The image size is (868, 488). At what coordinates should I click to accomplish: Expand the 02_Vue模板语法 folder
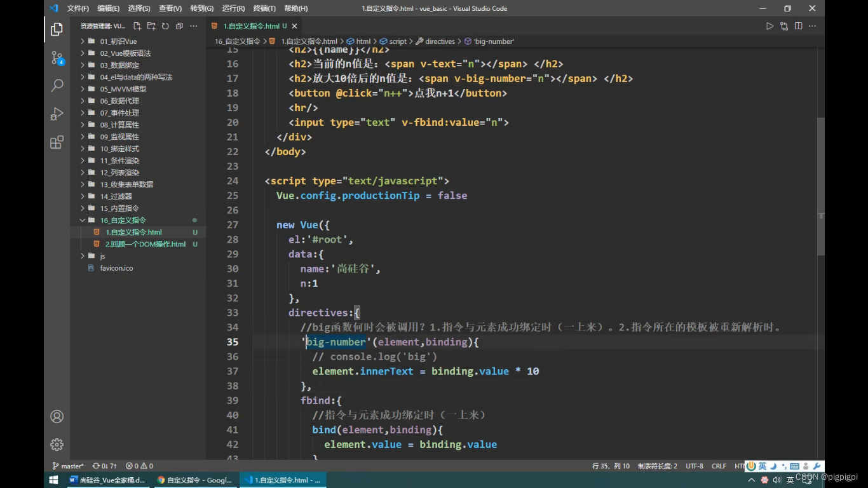[x=137, y=53]
